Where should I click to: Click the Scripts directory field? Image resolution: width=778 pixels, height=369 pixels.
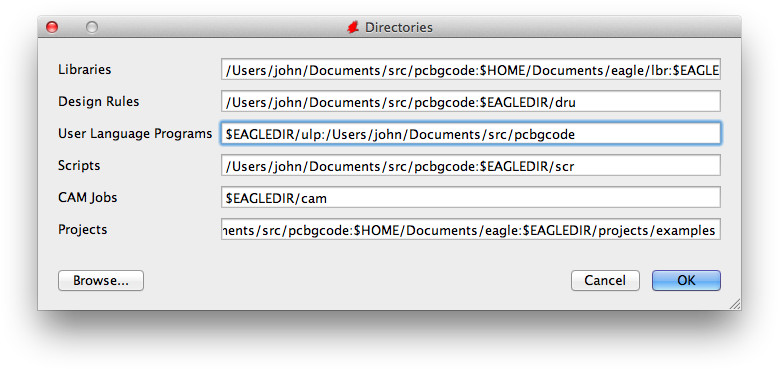click(471, 165)
